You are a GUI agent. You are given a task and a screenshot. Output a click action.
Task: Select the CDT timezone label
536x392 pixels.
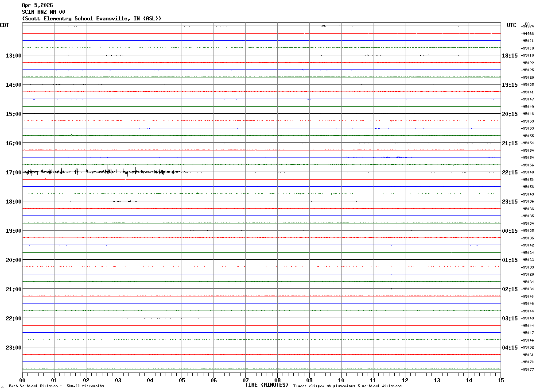click(4, 25)
